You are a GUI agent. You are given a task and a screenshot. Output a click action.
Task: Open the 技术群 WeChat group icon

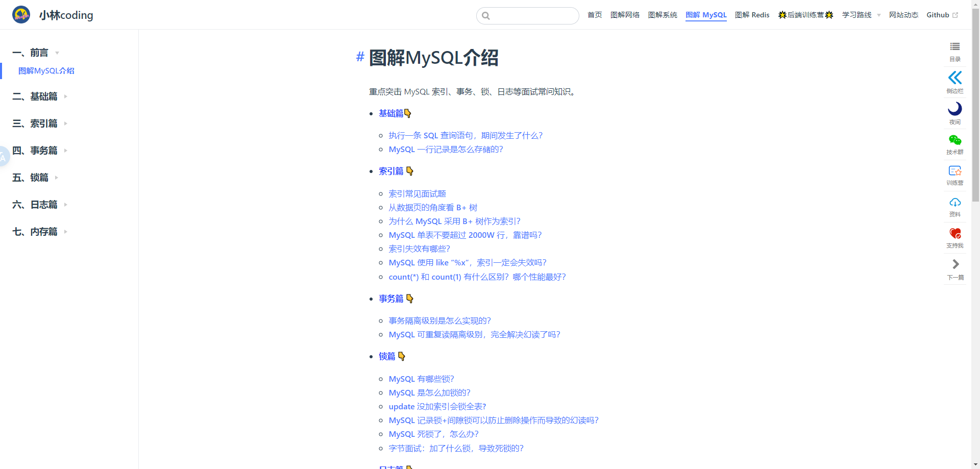(x=954, y=144)
